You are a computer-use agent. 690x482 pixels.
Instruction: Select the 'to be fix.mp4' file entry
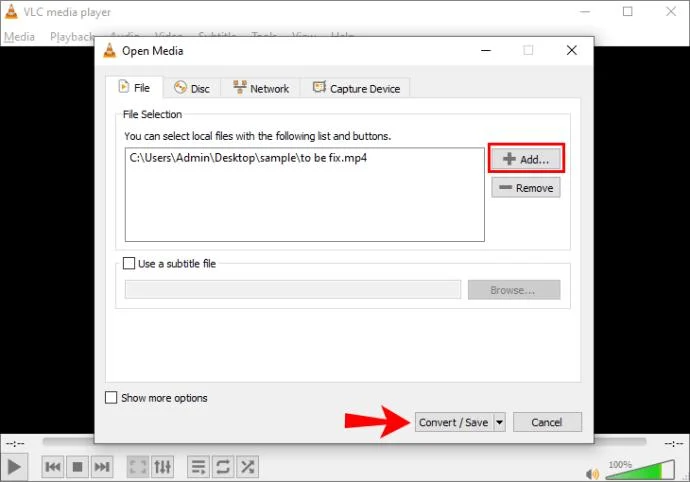pos(248,158)
